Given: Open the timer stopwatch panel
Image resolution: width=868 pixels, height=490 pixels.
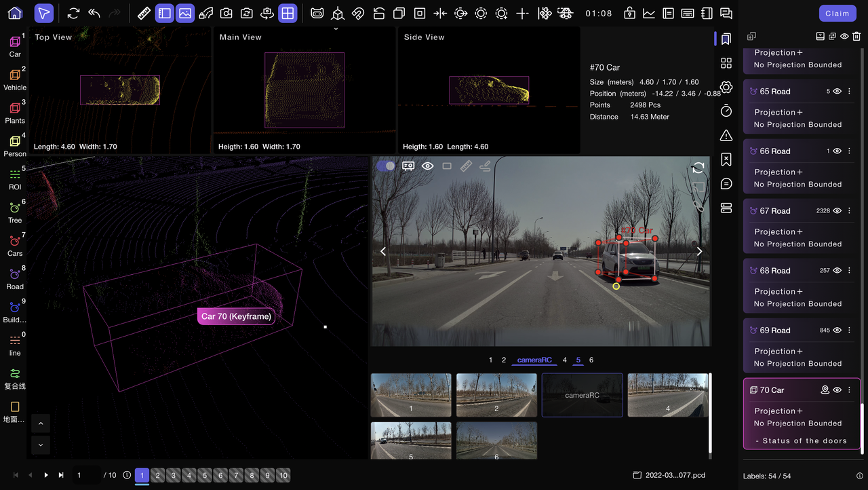Looking at the screenshot, I should point(726,111).
